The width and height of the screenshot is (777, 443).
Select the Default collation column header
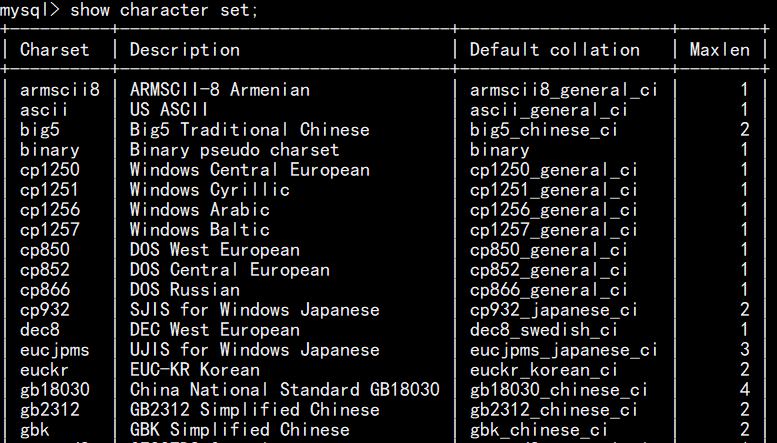pos(555,50)
